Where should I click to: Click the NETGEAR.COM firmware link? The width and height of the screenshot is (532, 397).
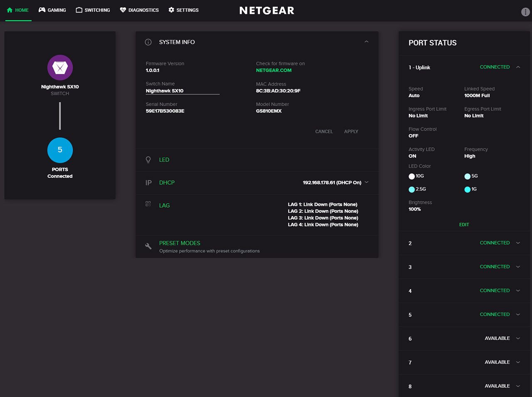[273, 70]
